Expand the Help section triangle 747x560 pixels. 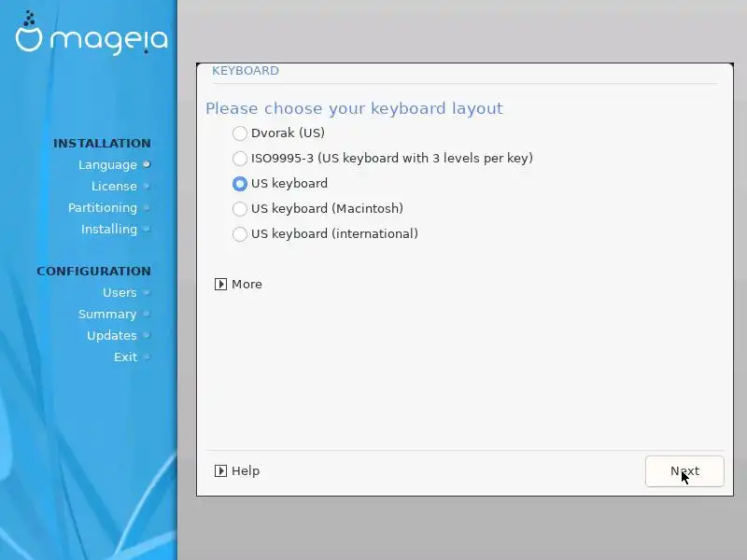220,471
